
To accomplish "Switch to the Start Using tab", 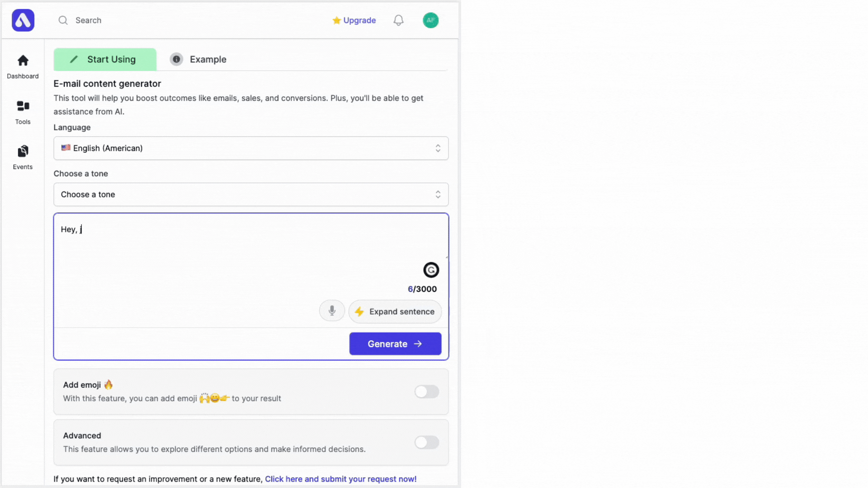I will point(105,59).
